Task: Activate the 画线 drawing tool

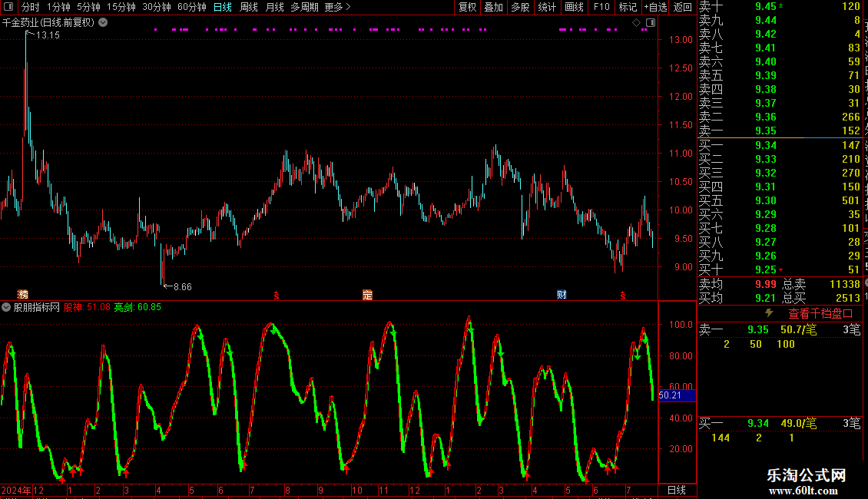Action: tap(574, 7)
